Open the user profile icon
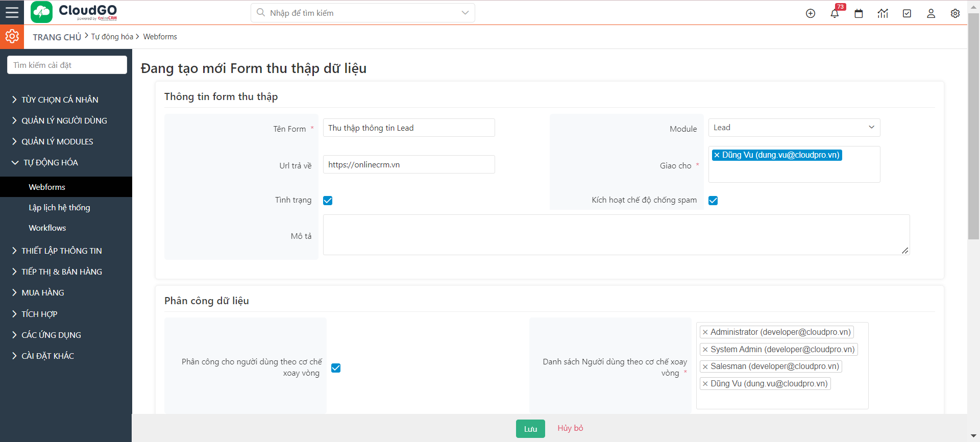Image resolution: width=980 pixels, height=442 pixels. coord(931,13)
